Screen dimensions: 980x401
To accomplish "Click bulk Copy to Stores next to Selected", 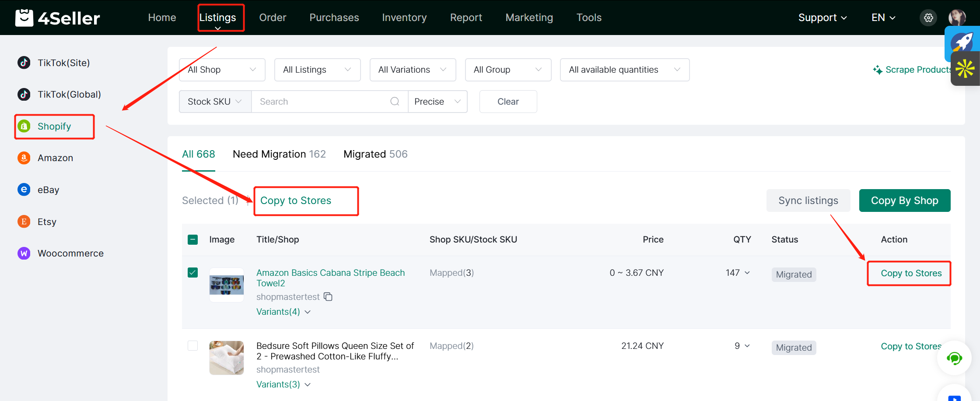I will pyautogui.click(x=296, y=200).
